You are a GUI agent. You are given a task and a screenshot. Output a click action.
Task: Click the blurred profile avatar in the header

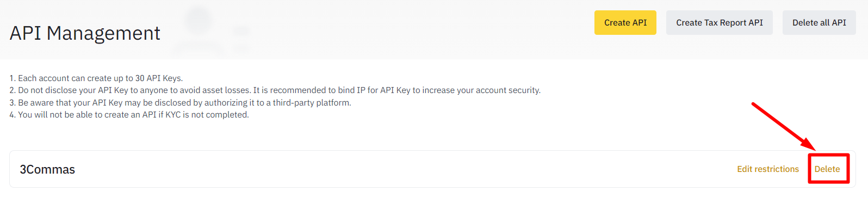[x=199, y=19]
